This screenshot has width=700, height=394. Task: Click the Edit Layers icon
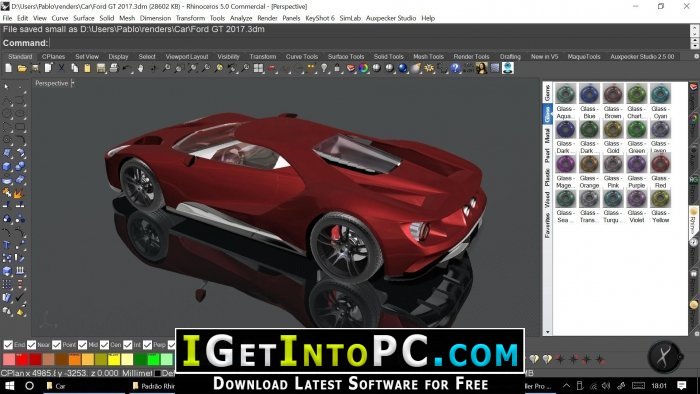point(351,68)
